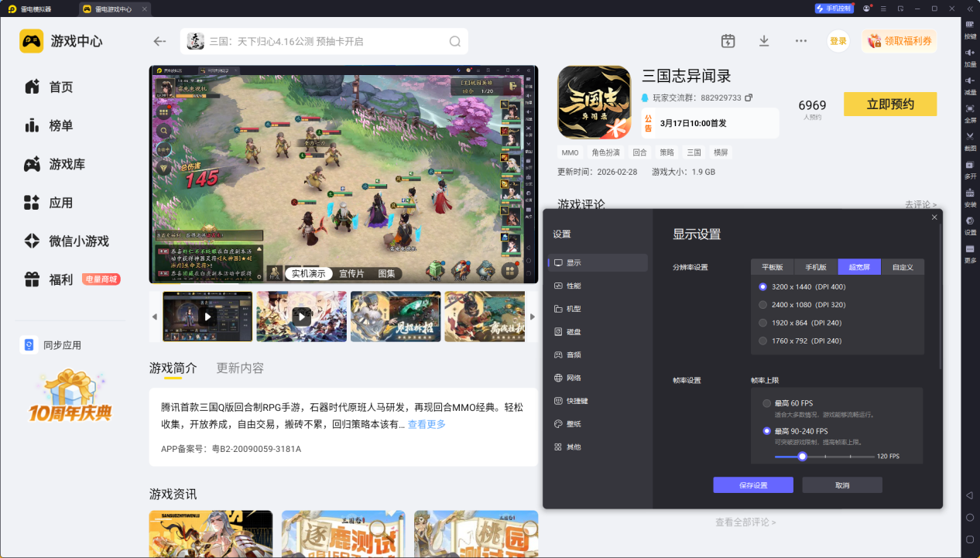Choose the 最高 60 FPS option
Viewport: 980px width, 558px height.
click(x=788, y=403)
